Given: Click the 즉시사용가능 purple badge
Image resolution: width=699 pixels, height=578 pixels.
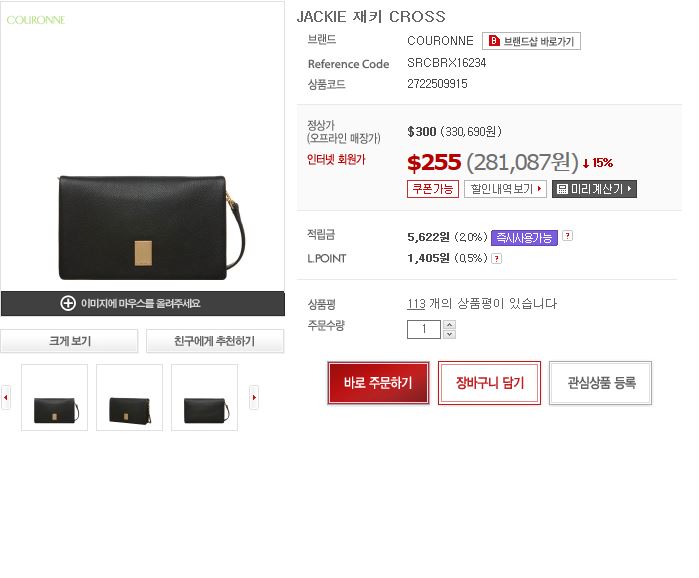Looking at the screenshot, I should tap(524, 238).
